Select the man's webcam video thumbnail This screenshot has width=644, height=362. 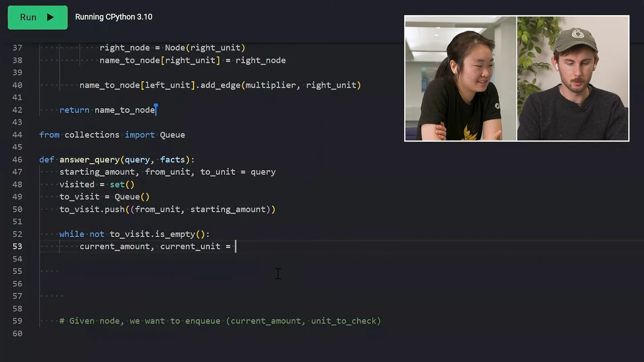pyautogui.click(x=572, y=78)
